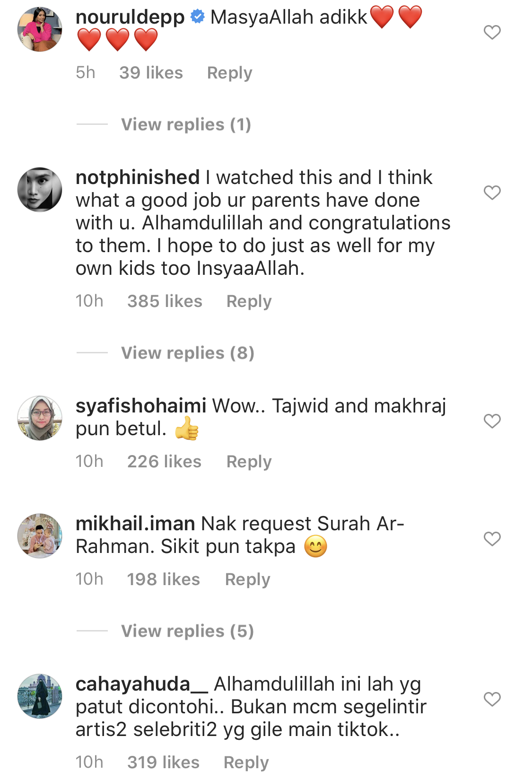Tap heart on notphinished's comment
This screenshot has width=532, height=780.
(492, 193)
